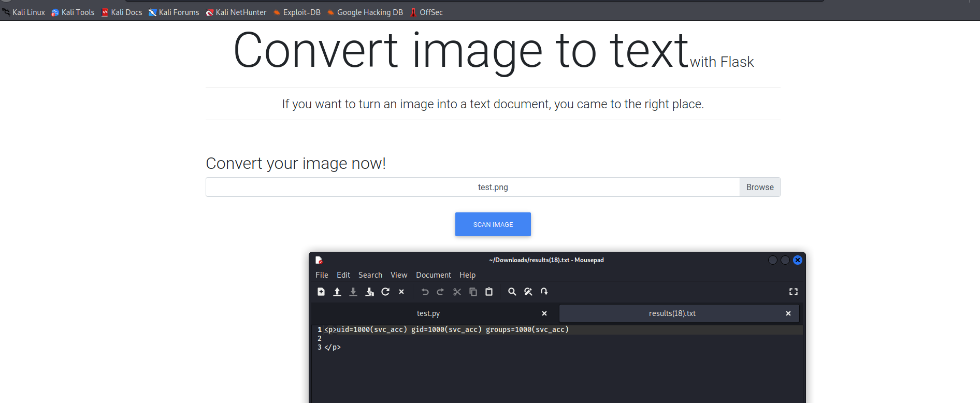Click the Paste clipboard icon
The width and height of the screenshot is (980, 403).
tap(489, 292)
